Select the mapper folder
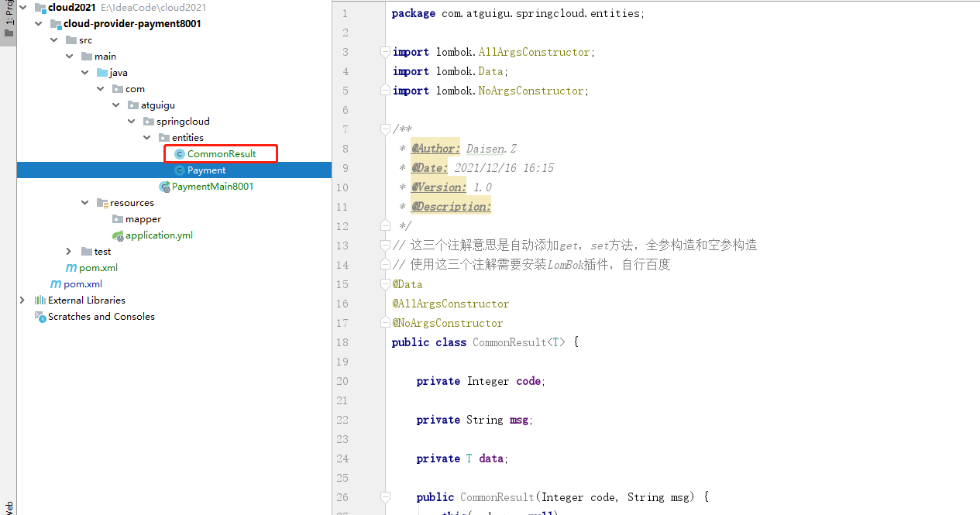This screenshot has height=515, width=980. point(143,219)
